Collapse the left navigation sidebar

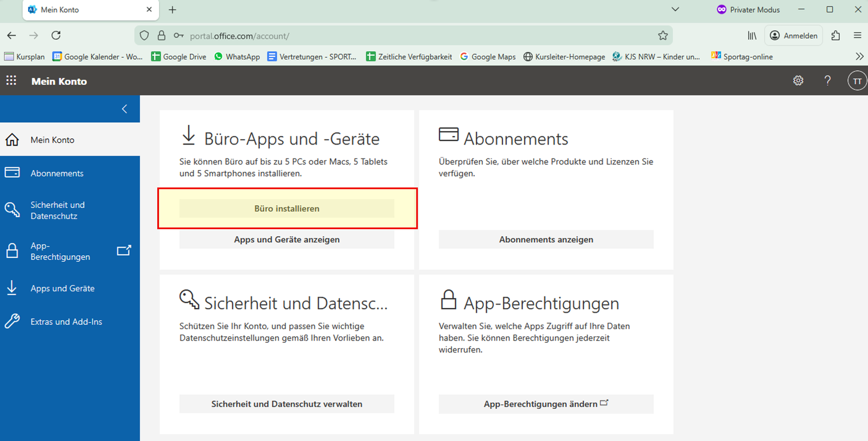coord(124,109)
